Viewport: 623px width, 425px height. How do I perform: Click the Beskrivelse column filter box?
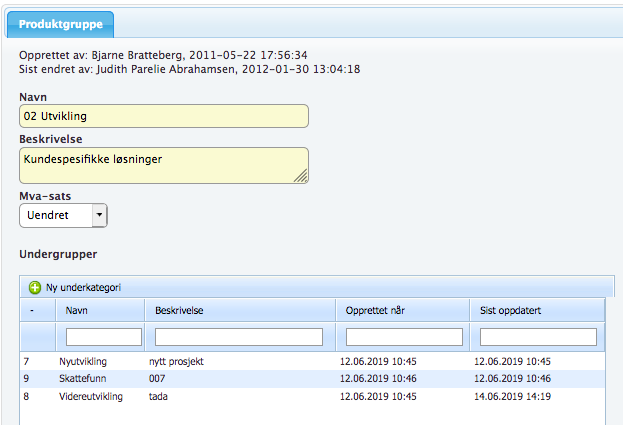click(x=239, y=337)
